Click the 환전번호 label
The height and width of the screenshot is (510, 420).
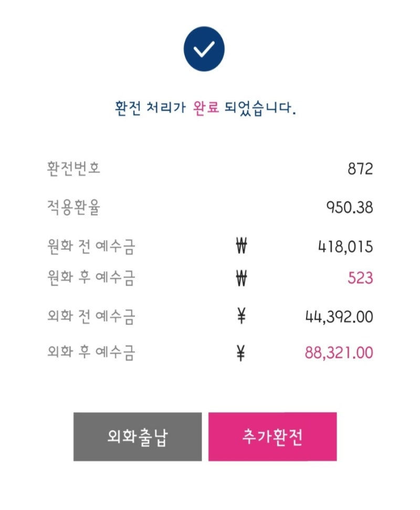[74, 168]
